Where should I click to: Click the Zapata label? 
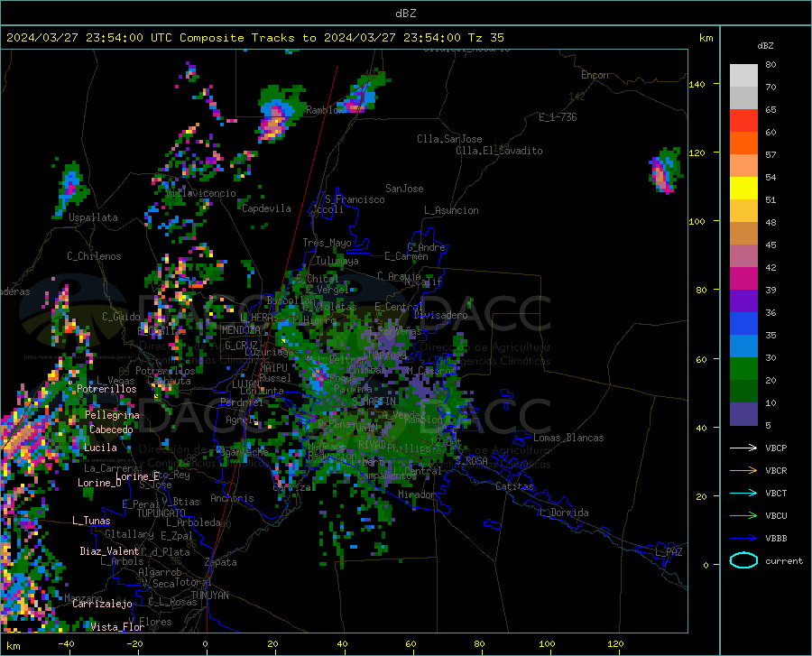221,562
